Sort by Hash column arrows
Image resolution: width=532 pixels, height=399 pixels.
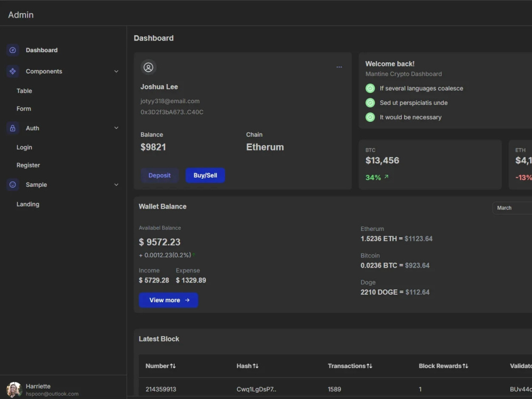point(255,366)
